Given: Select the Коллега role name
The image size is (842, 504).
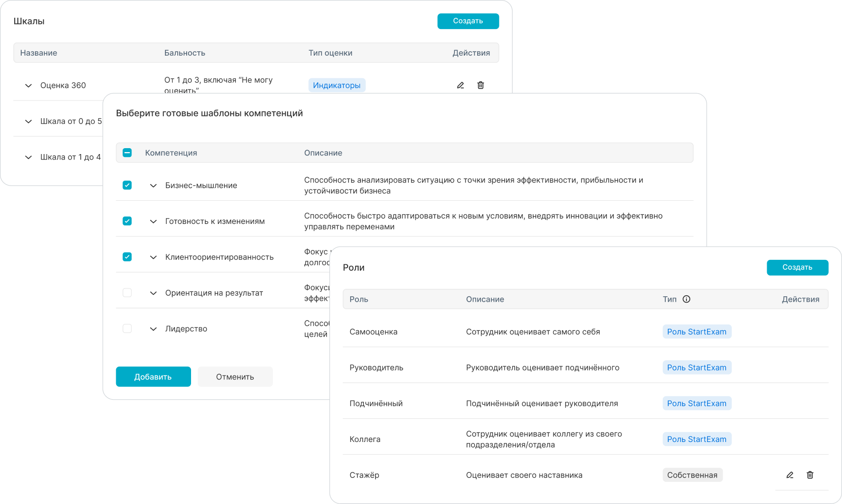Looking at the screenshot, I should coord(365,439).
